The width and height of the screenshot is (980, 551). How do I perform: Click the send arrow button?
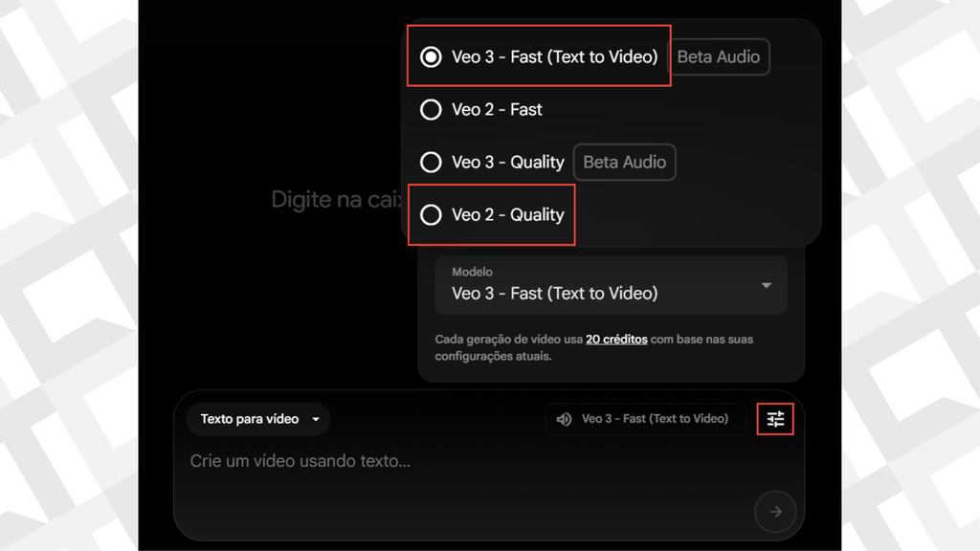(x=775, y=512)
